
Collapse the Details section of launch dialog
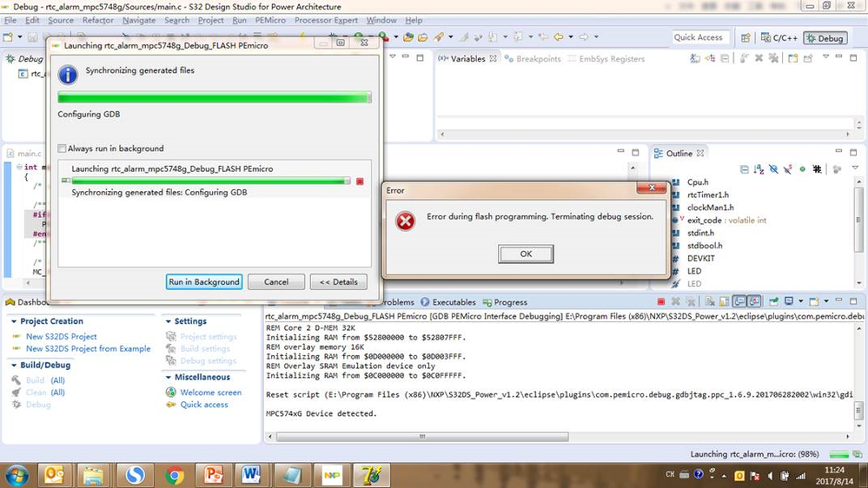point(338,281)
